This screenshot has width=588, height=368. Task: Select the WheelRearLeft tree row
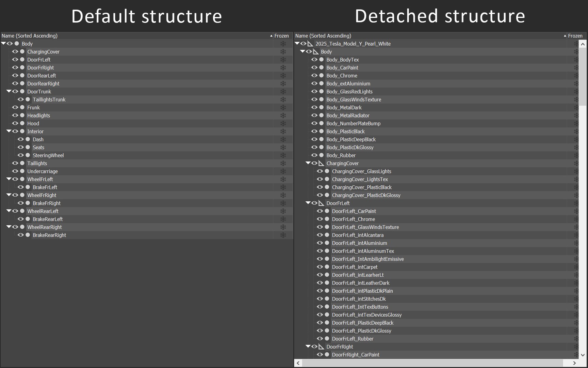click(147, 211)
